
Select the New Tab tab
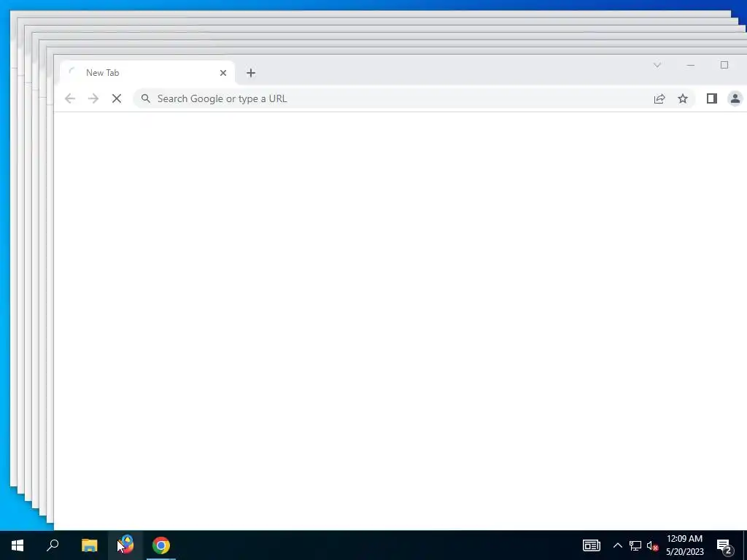147,73
